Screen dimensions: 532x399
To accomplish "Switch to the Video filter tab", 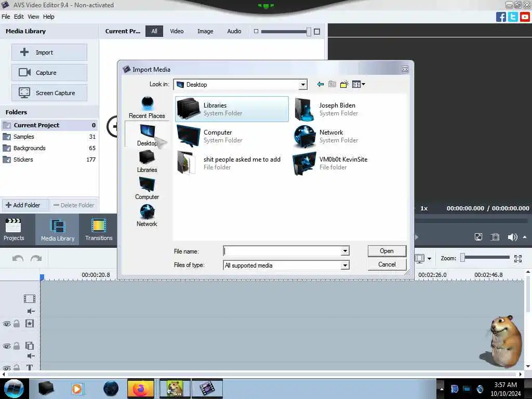I will [x=177, y=31].
